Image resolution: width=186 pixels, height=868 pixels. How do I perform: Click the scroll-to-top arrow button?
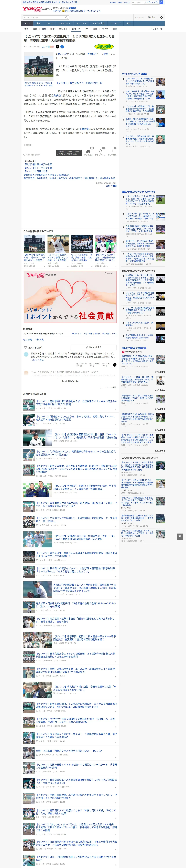coord(180,536)
